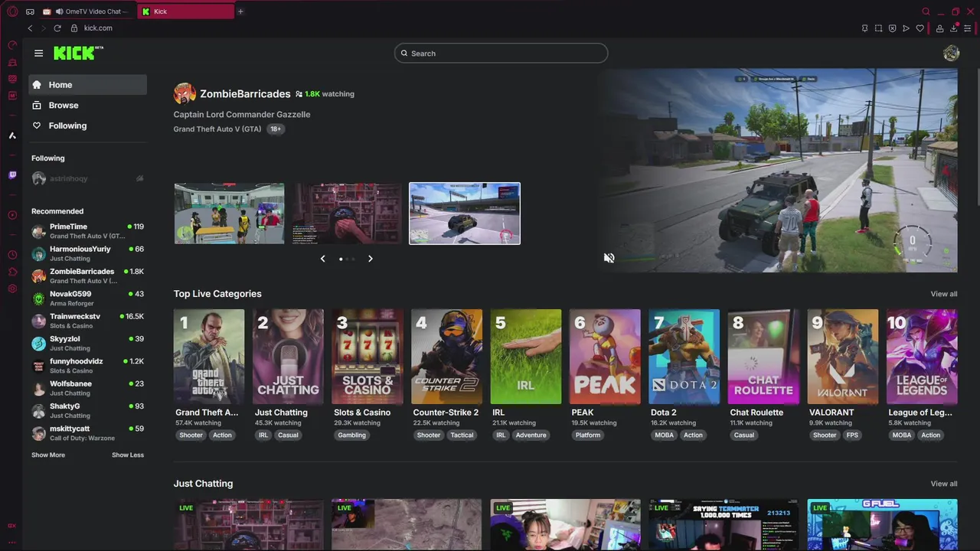
Task: Open the ad blocker shield icon
Action: coord(892,28)
